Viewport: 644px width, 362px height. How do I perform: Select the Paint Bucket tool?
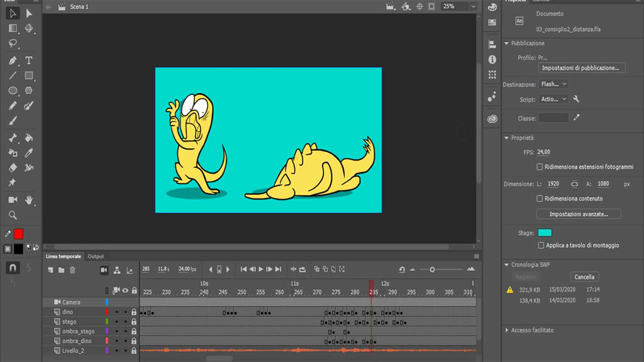(x=29, y=138)
